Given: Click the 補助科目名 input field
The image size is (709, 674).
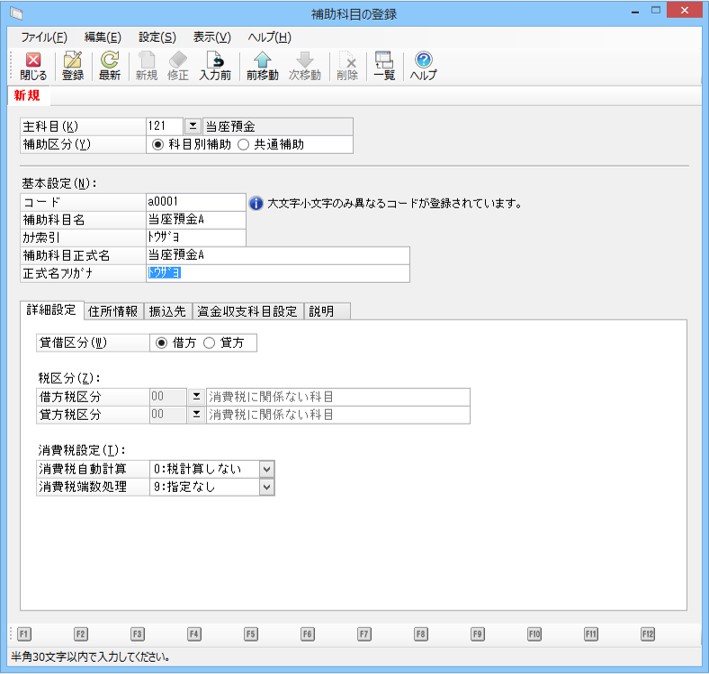Looking at the screenshot, I should pos(194,220).
